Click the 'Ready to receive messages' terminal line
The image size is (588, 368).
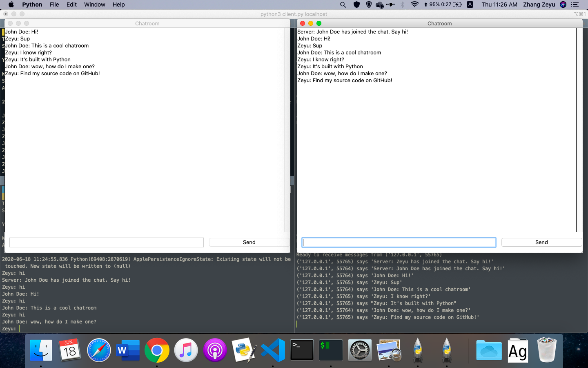[x=369, y=255]
